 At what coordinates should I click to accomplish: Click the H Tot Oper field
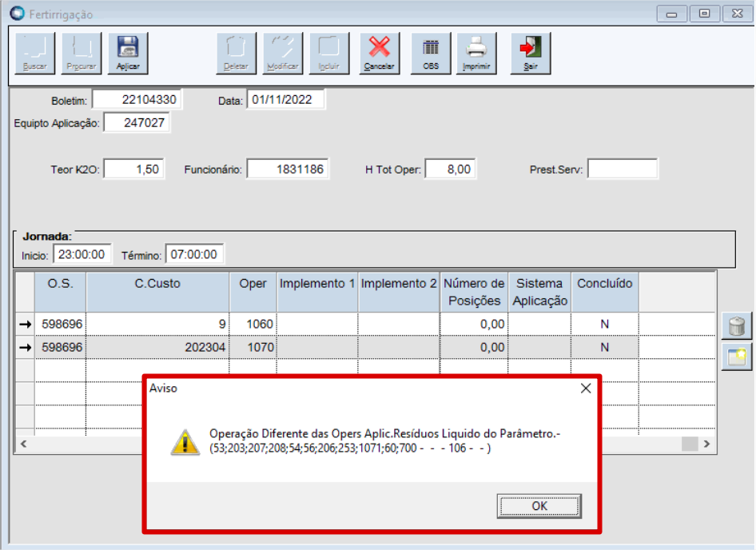pos(450,169)
